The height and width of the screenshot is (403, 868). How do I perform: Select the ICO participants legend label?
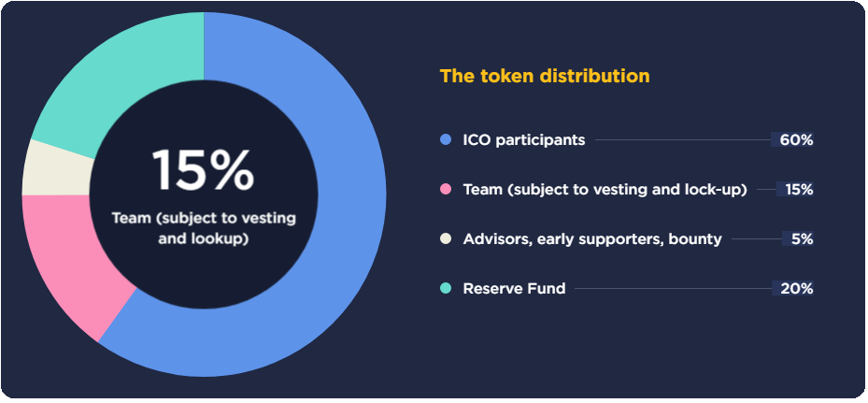click(x=523, y=139)
